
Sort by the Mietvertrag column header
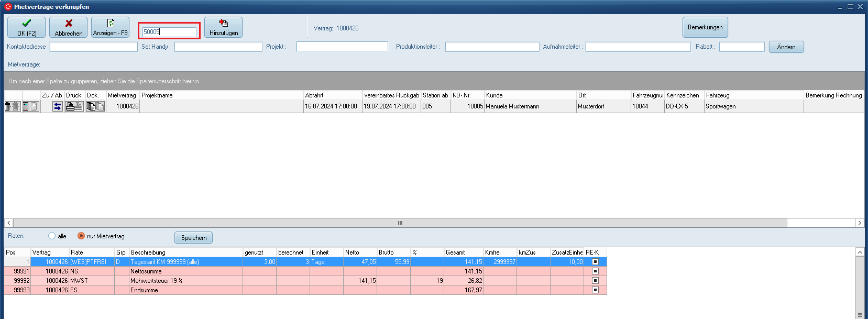click(122, 95)
